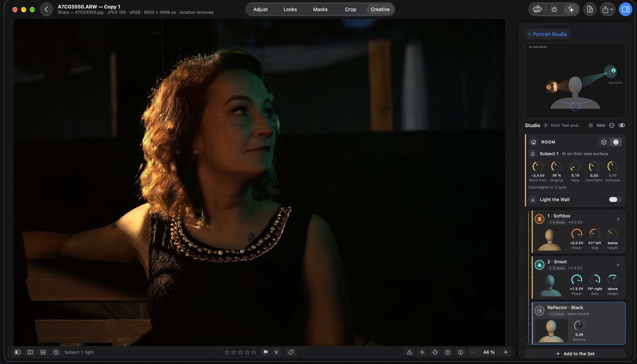The height and width of the screenshot is (364, 637).
Task: Open the Sets grid menu
Action: tap(597, 125)
